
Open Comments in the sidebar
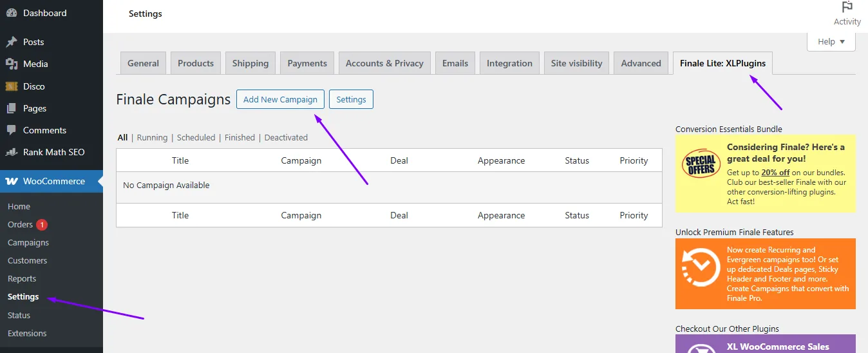point(52,130)
